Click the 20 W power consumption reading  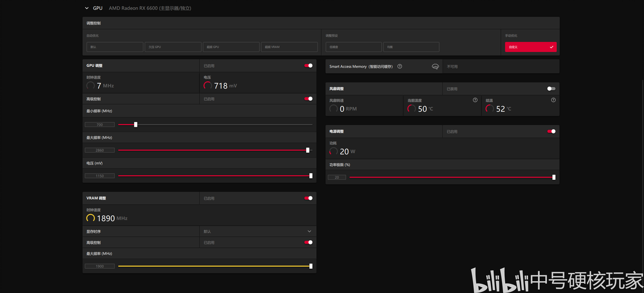347,152
